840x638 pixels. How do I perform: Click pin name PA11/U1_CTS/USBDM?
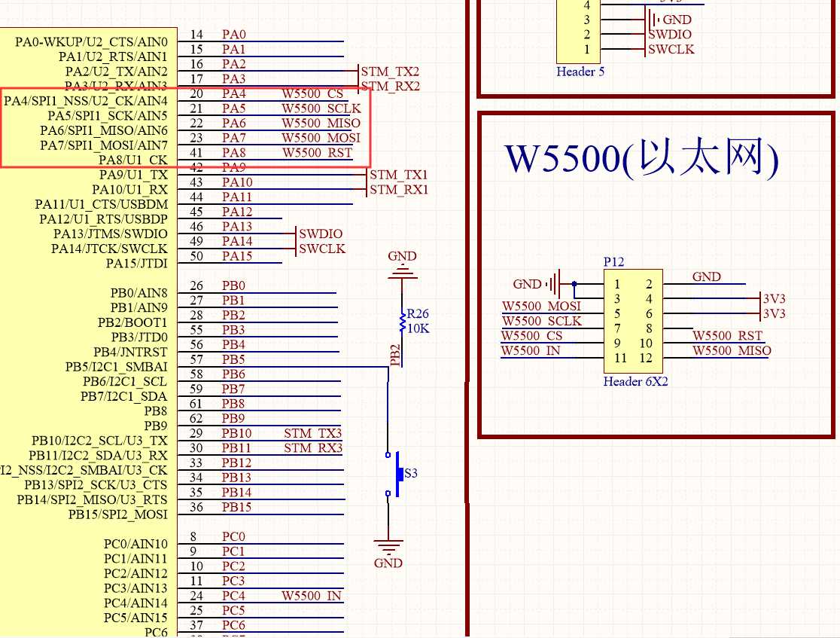(x=102, y=204)
